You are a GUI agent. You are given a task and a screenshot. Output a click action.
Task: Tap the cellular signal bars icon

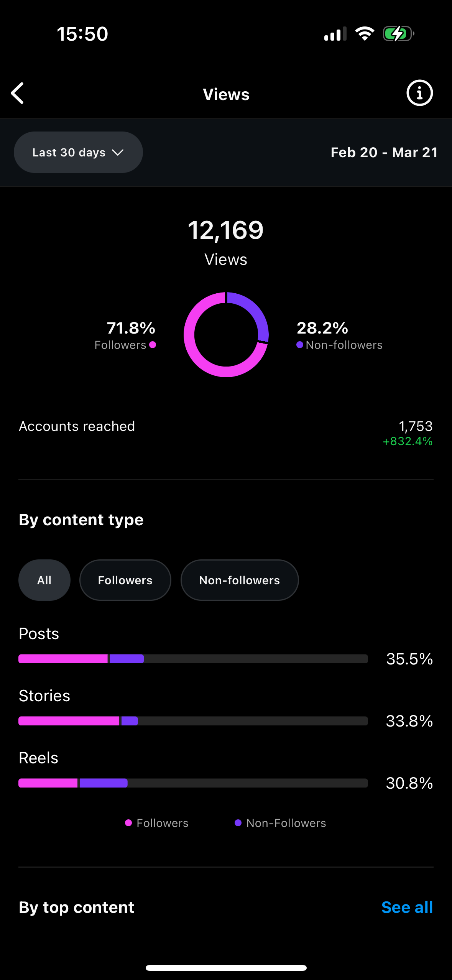[335, 34]
